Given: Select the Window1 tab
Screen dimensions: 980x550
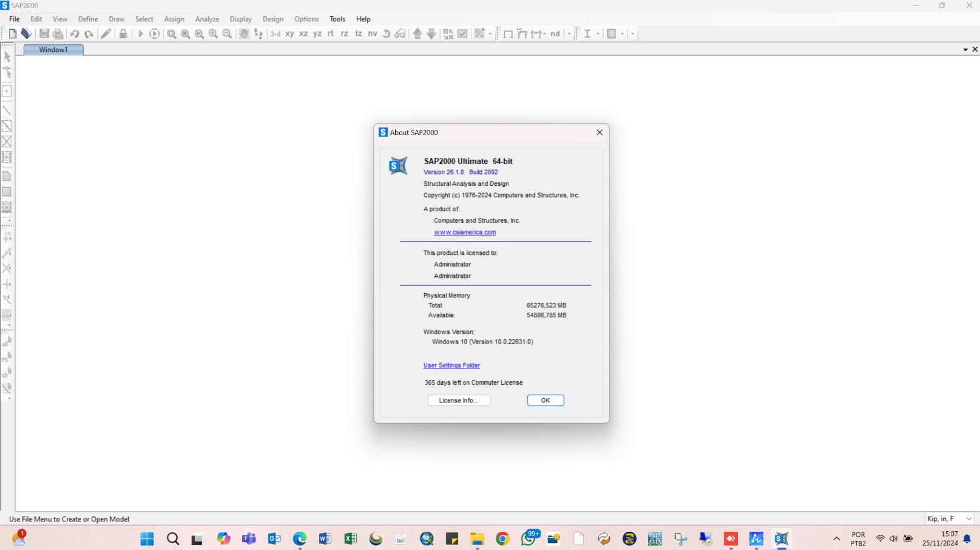Looking at the screenshot, I should pos(53,50).
